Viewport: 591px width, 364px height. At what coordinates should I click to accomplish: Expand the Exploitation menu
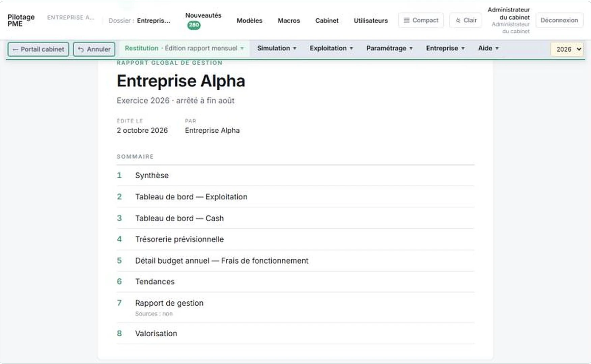point(331,48)
